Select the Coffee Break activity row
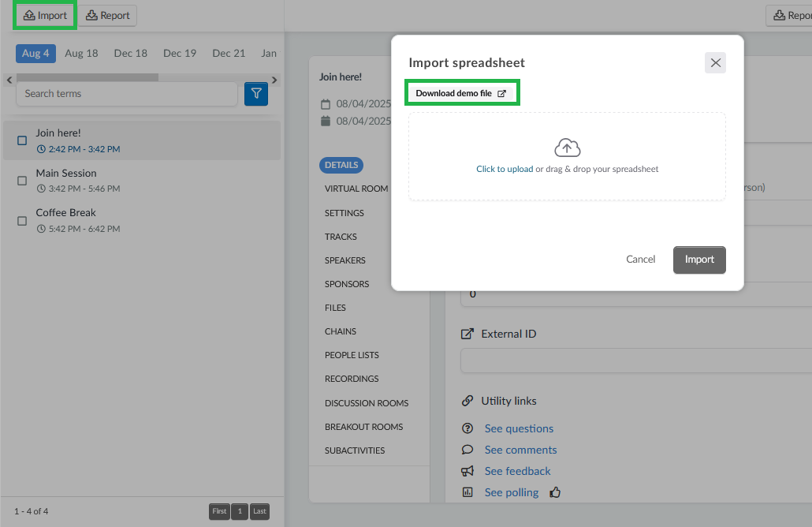The width and height of the screenshot is (812, 527). (x=142, y=220)
